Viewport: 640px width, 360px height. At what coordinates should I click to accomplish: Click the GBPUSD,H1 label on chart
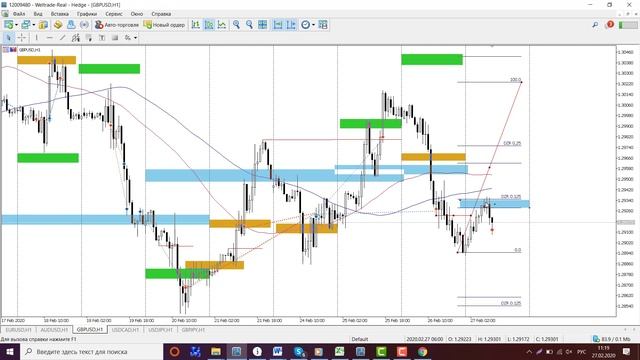pyautogui.click(x=29, y=49)
